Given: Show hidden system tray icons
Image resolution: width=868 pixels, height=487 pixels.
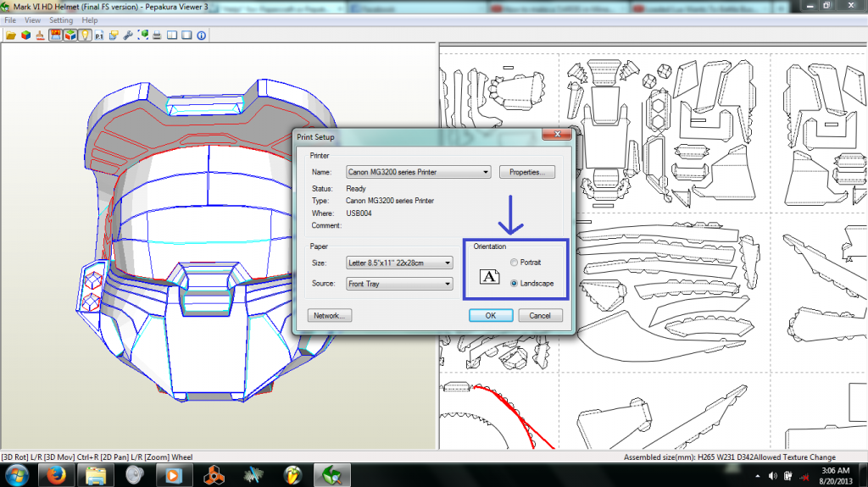Looking at the screenshot, I should point(757,476).
